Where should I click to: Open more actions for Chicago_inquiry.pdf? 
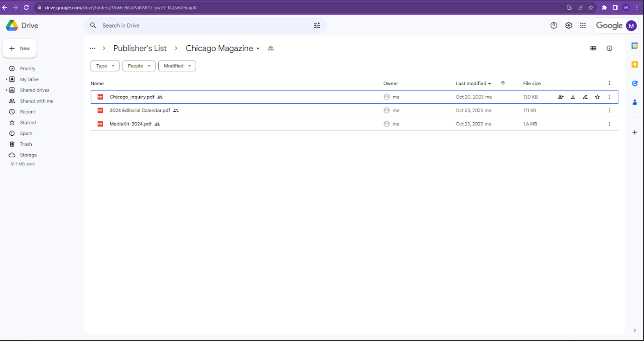click(x=609, y=97)
